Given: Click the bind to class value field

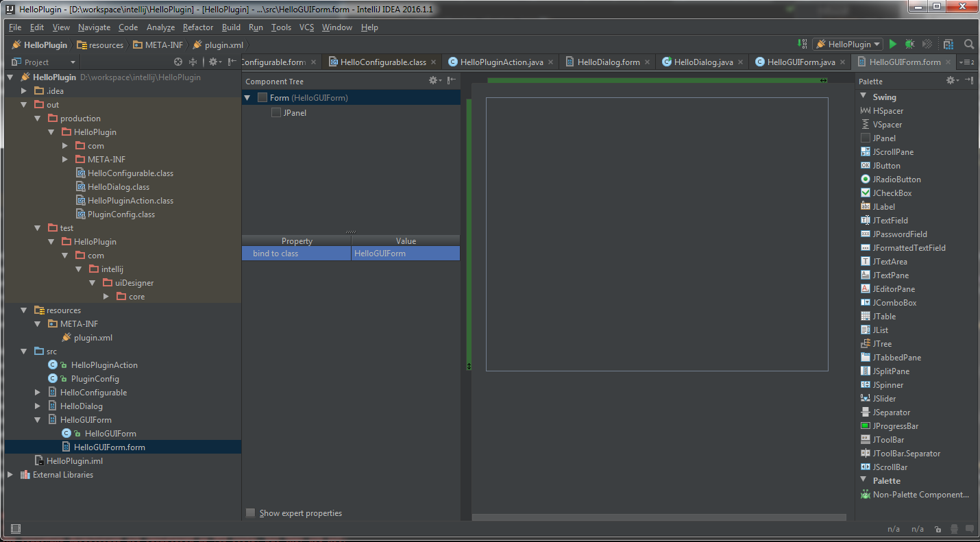Looking at the screenshot, I should 405,254.
